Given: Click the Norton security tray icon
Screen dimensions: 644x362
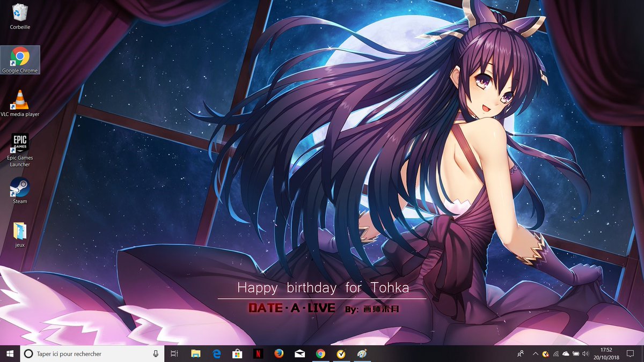Looking at the screenshot, I should 545,353.
